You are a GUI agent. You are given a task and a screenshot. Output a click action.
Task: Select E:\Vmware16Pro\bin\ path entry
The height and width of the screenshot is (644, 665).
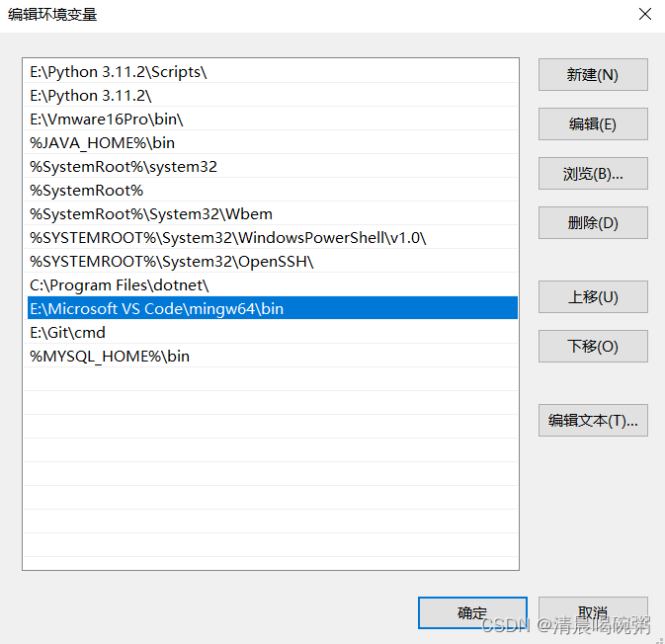[273, 120]
